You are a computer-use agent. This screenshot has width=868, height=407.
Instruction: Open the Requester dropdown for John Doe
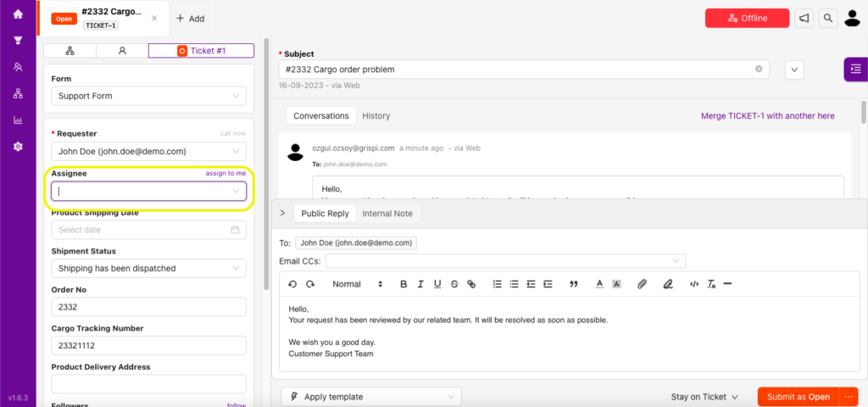pos(148,151)
